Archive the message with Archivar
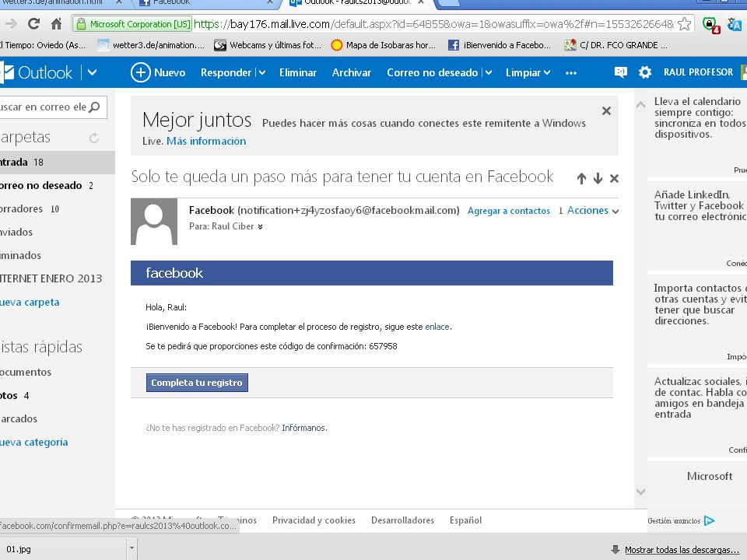 tap(352, 72)
